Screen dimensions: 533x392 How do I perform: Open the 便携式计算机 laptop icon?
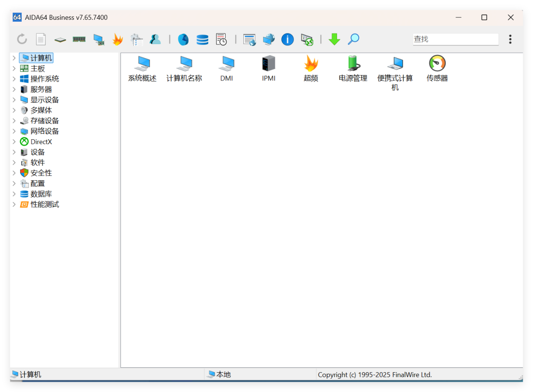click(x=395, y=74)
